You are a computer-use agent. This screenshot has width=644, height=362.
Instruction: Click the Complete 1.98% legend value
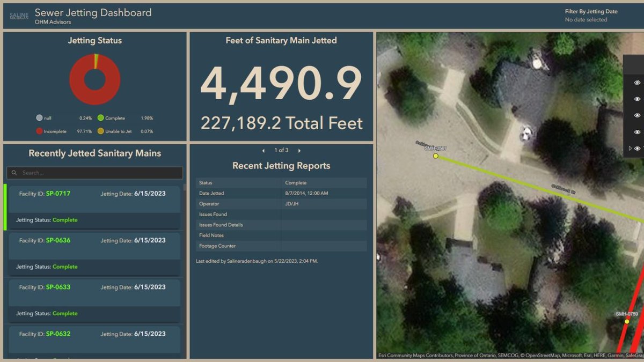147,119
